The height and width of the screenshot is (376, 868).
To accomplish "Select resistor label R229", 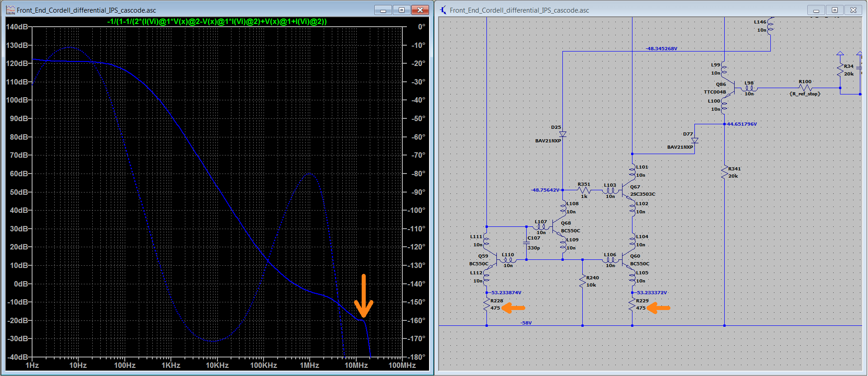I will 642,301.
